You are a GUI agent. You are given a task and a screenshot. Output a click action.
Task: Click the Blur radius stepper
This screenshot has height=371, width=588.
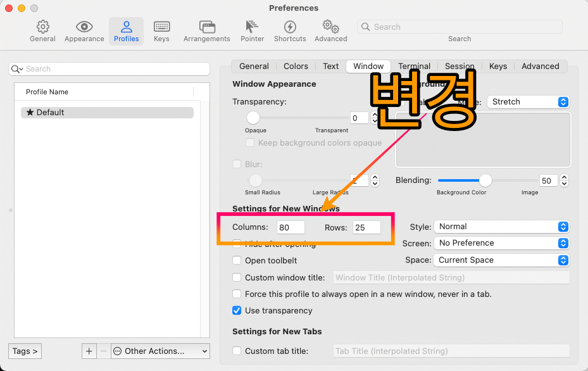tap(375, 180)
